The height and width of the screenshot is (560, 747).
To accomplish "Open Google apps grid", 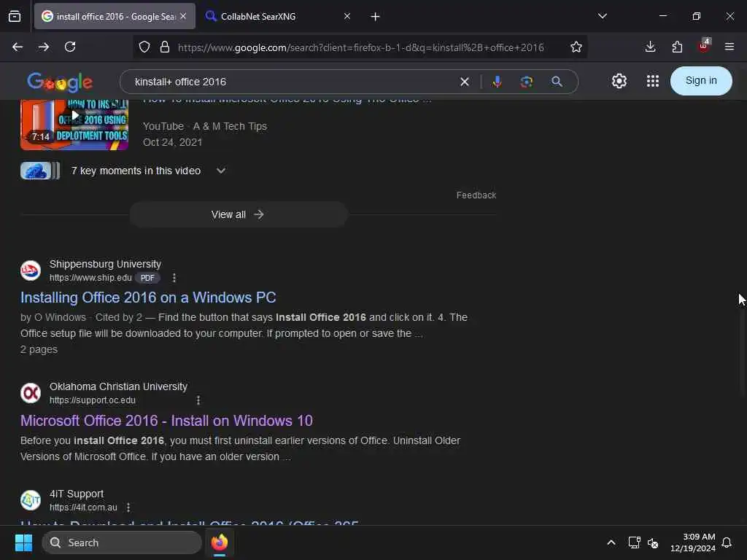I will pyautogui.click(x=653, y=81).
